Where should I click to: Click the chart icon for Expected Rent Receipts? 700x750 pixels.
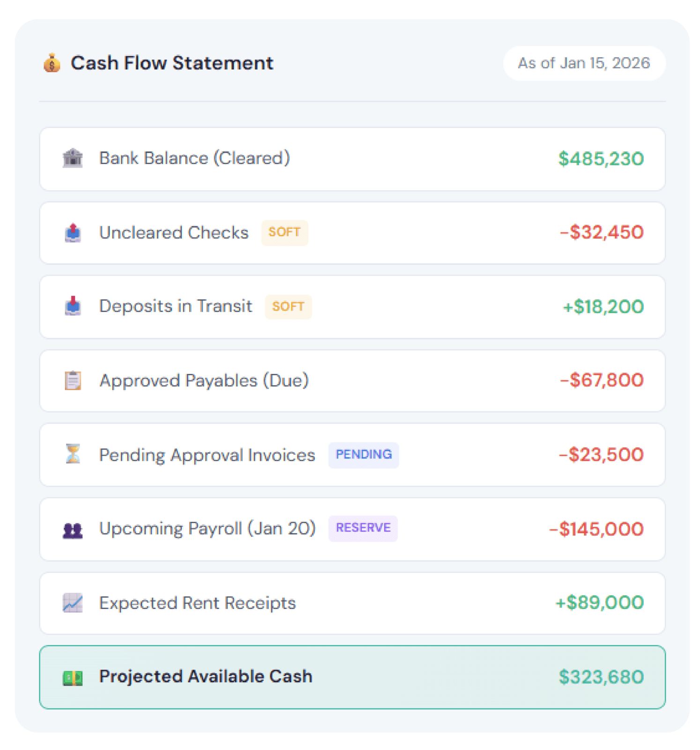click(73, 603)
